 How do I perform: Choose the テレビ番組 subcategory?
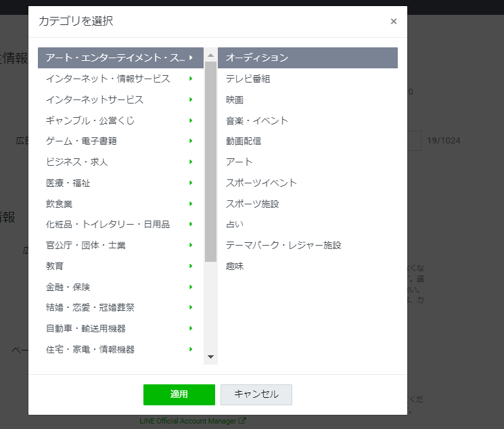click(x=248, y=79)
